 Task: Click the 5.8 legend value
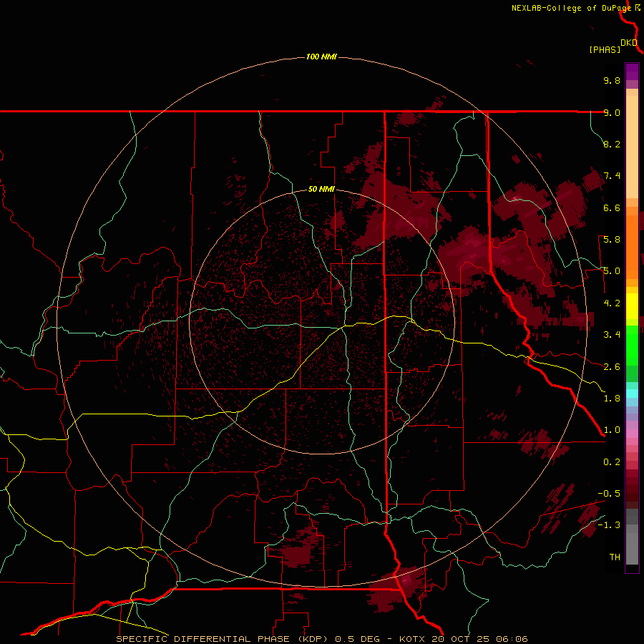point(612,240)
